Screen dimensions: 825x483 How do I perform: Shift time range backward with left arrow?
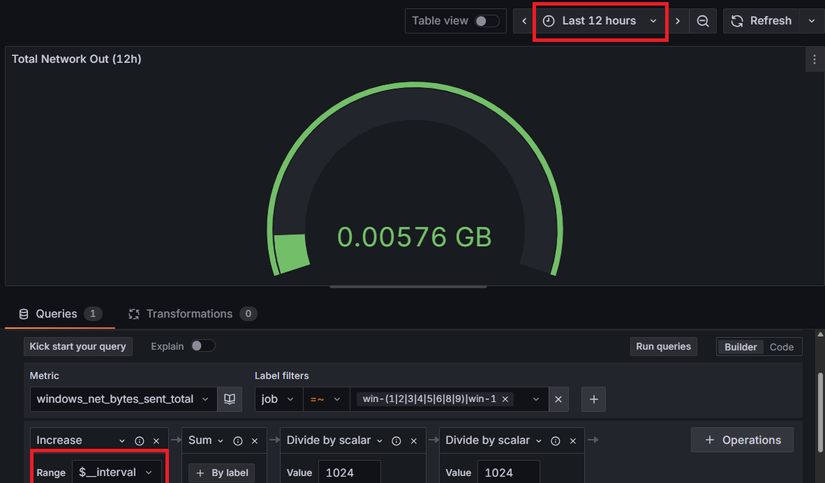(524, 21)
